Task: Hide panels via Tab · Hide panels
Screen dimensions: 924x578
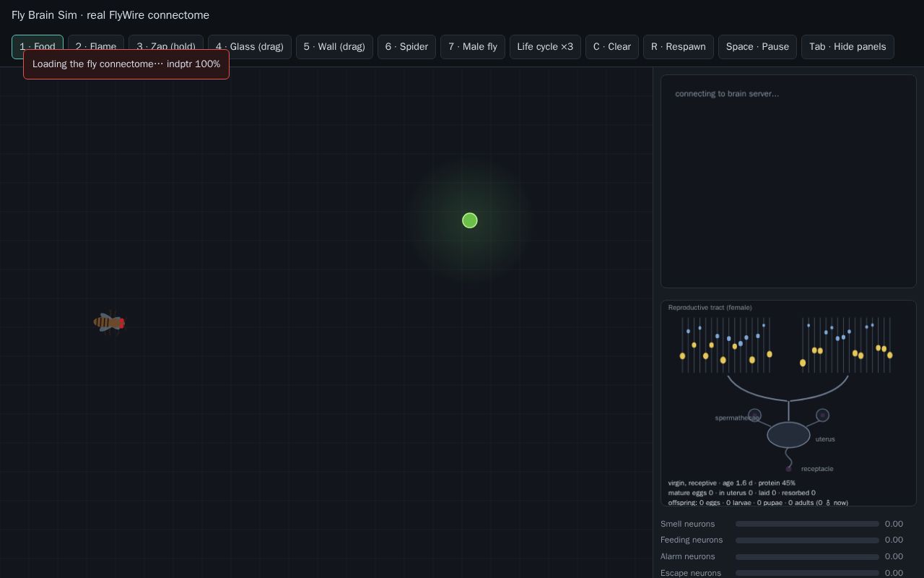Action: click(x=847, y=47)
